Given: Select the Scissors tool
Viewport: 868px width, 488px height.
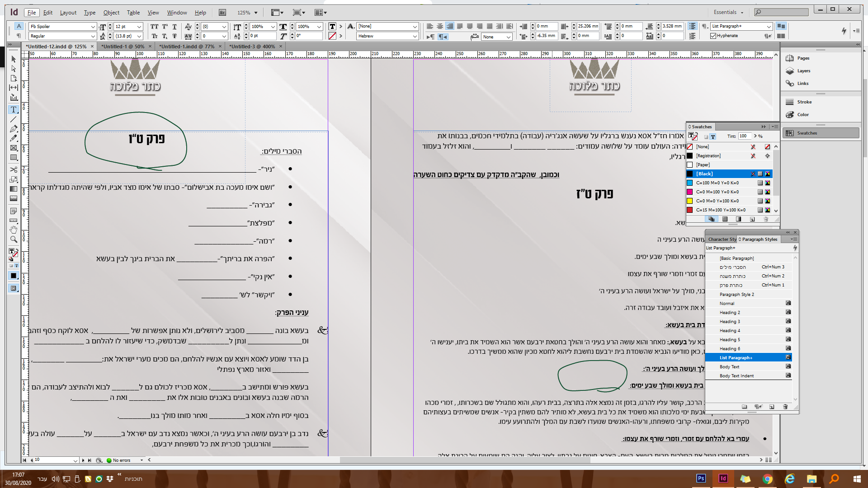Looking at the screenshot, I should pyautogui.click(x=14, y=169).
